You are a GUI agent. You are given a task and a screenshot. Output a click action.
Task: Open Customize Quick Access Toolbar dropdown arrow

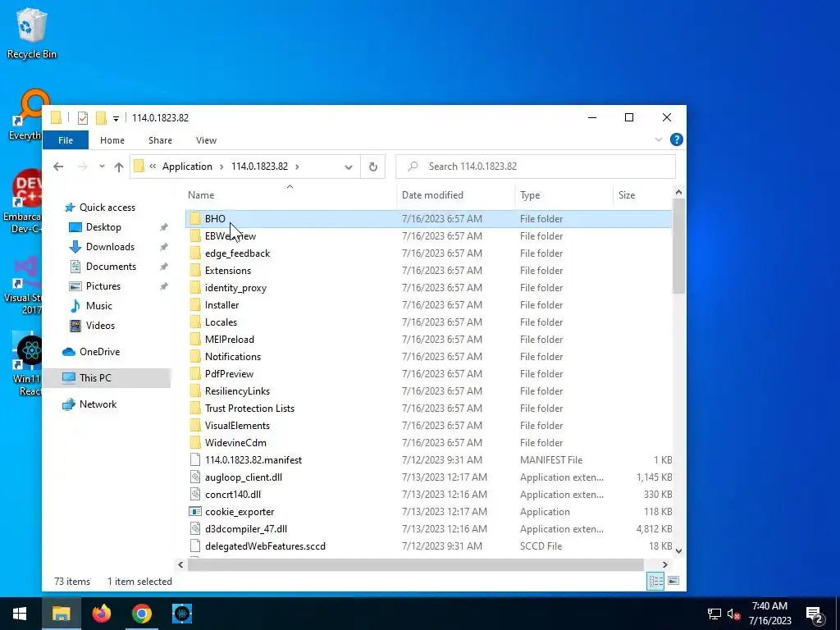click(116, 118)
